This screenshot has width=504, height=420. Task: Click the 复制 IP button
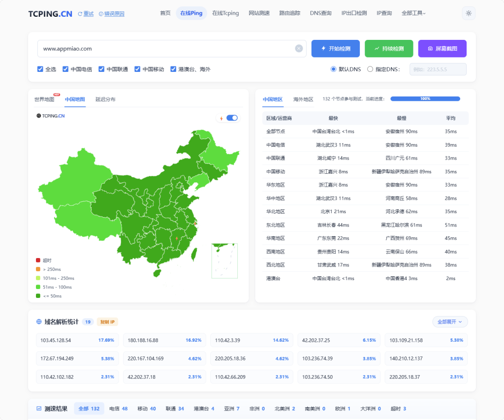[107, 322]
